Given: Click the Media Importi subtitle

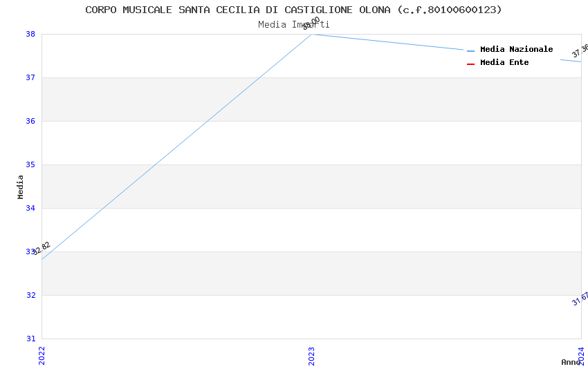Looking at the screenshot, I should (293, 25).
